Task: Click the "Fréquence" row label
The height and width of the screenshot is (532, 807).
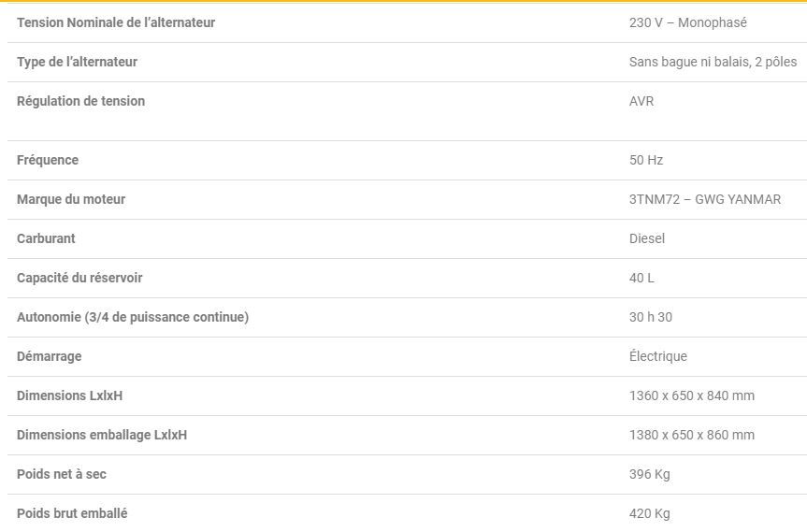Action: pyautogui.click(x=48, y=160)
